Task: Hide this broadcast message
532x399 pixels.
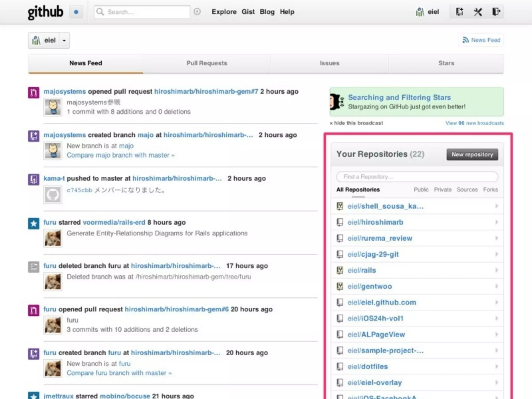Action: (356, 123)
